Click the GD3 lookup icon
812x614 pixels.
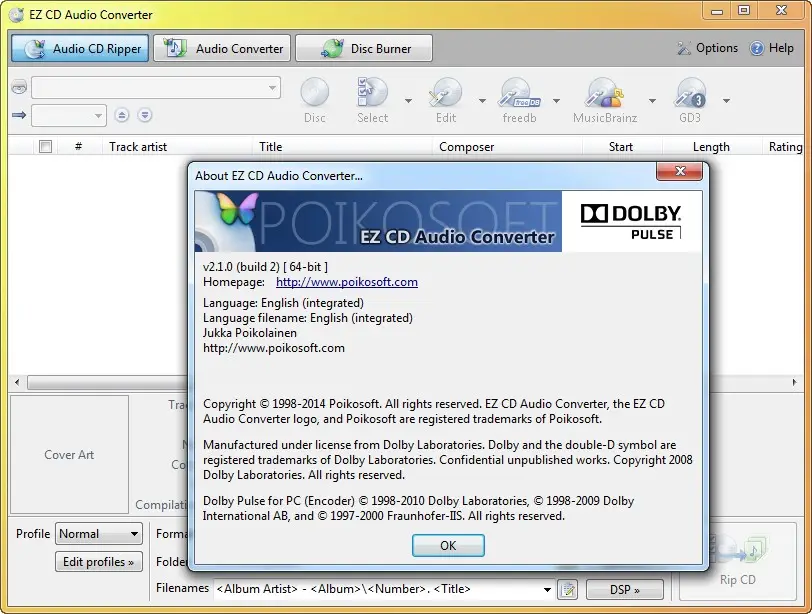pos(690,100)
